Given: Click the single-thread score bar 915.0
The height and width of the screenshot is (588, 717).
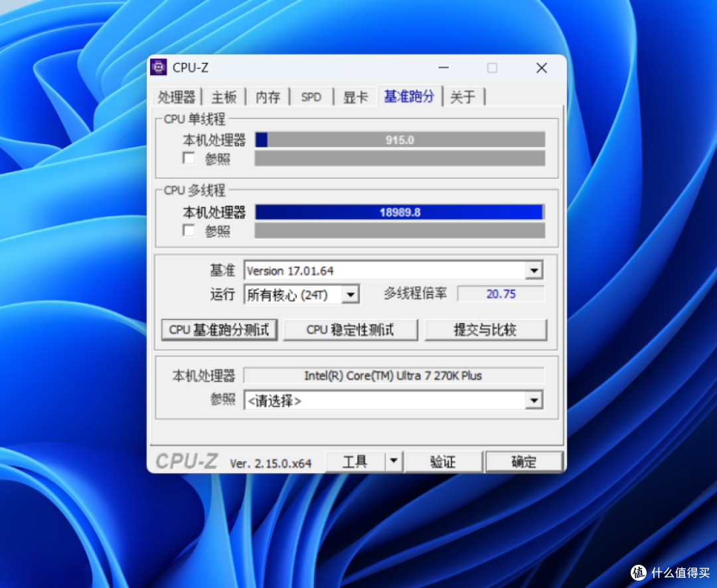Looking at the screenshot, I should tap(400, 140).
